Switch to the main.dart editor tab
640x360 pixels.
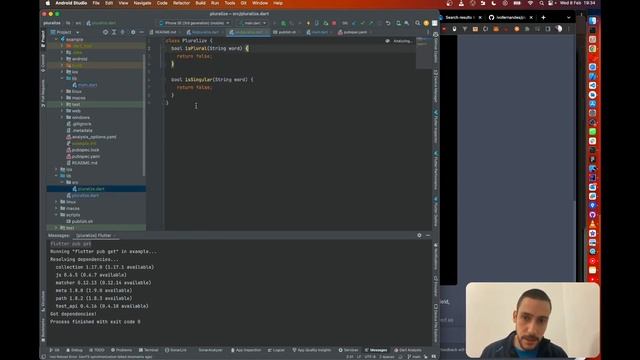click(x=319, y=32)
